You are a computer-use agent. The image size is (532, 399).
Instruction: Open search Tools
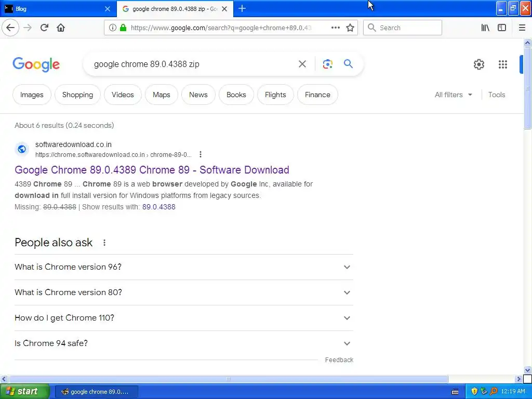497,95
